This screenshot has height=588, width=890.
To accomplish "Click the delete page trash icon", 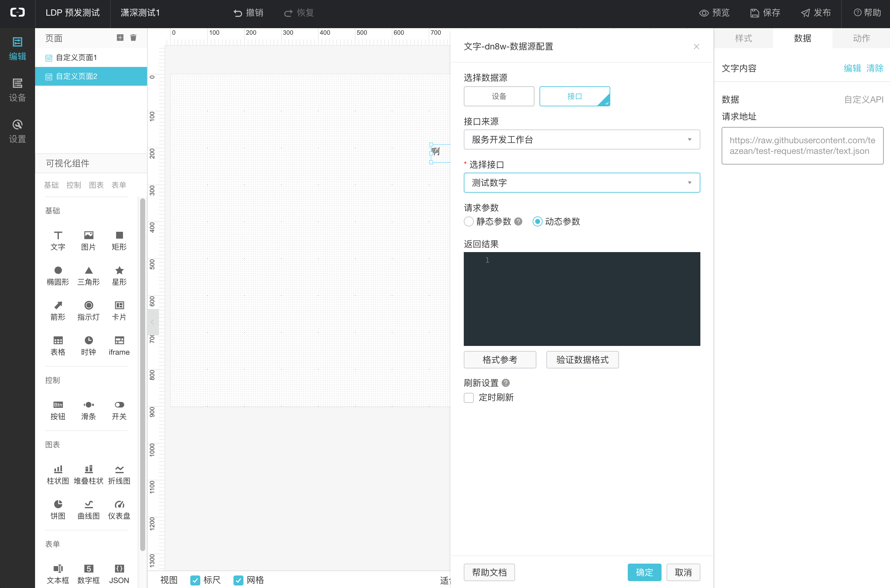I will point(133,38).
